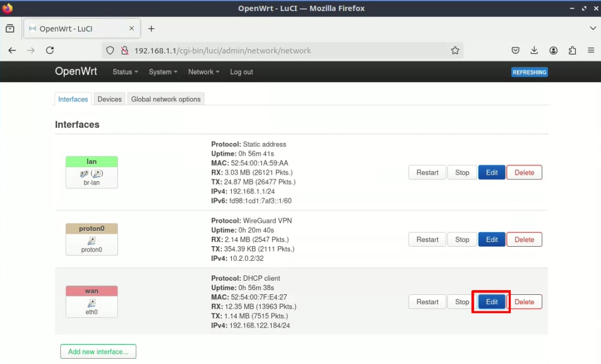Click the wan IPv4 192.168.122.184/24 text
This screenshot has height=364, width=601.
coord(251,325)
